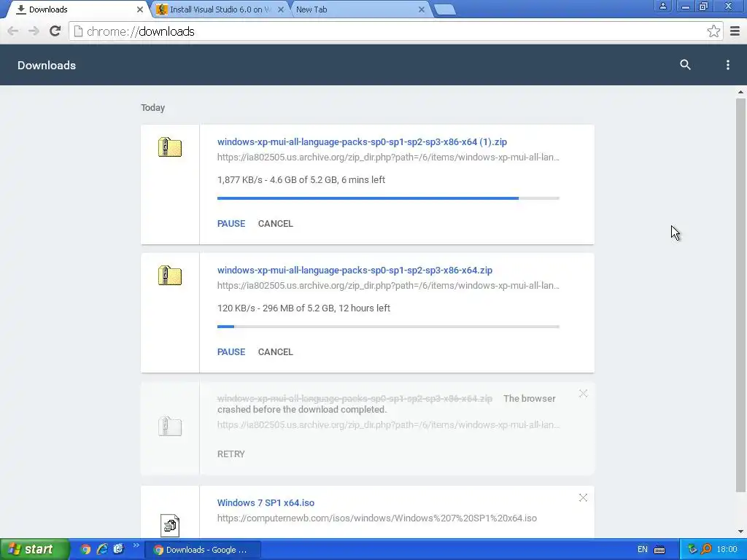The width and height of the screenshot is (747, 560).
Task: Click the Chrome user profile button
Action: [662, 6]
